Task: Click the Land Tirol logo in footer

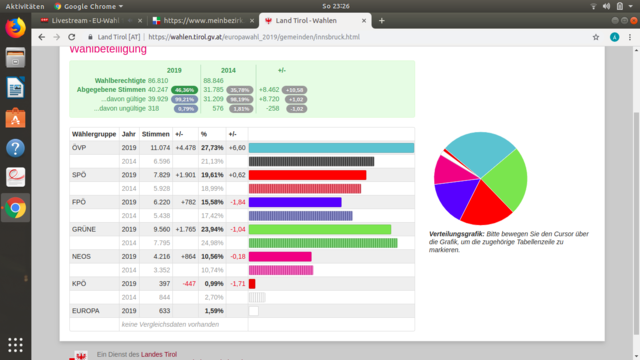Action: (80, 355)
